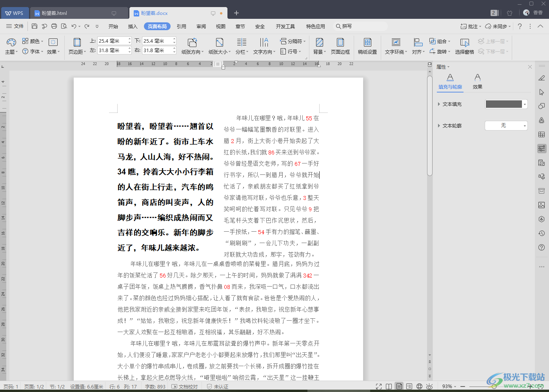
Task: Open the 开发工具 Developer Tools tab
Action: [x=285, y=26]
